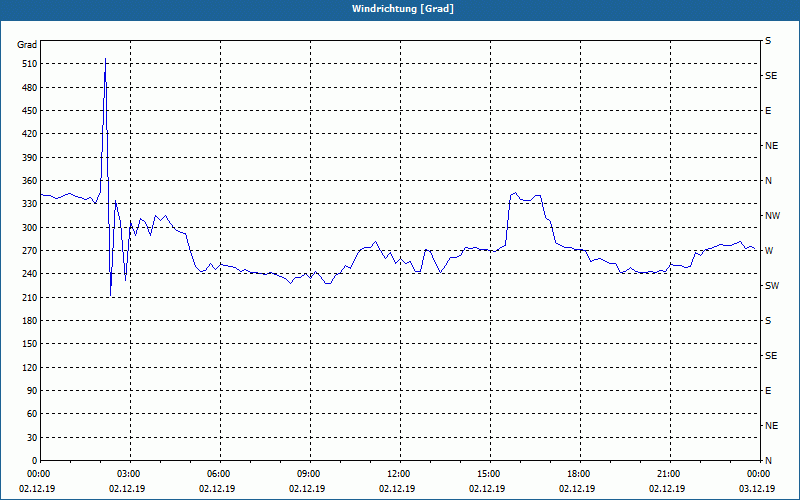Screen dimensions: 800x500
Task: Click the 00:00 label above the first 02.12.19
Action: tap(38, 474)
